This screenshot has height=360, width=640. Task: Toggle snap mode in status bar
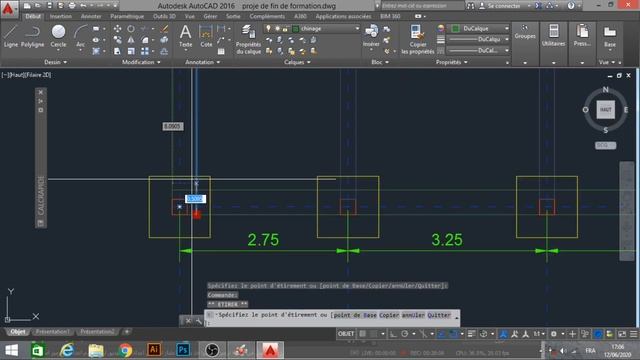click(373, 334)
